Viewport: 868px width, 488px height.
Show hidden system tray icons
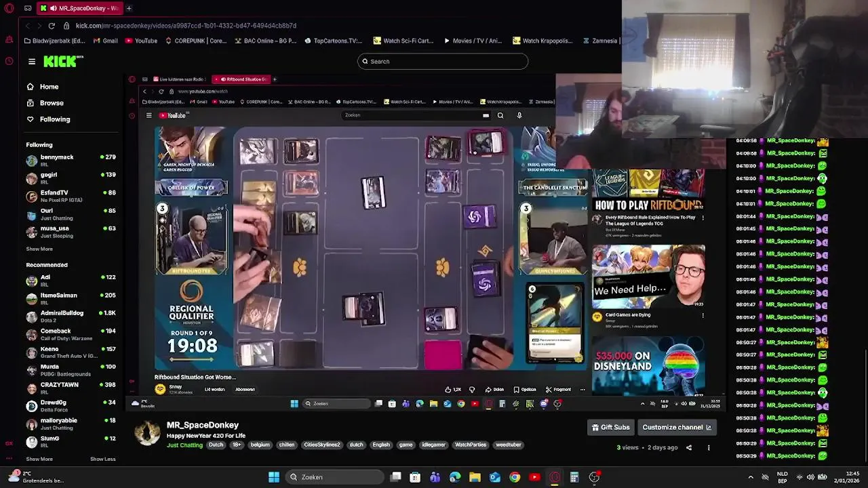(751, 477)
